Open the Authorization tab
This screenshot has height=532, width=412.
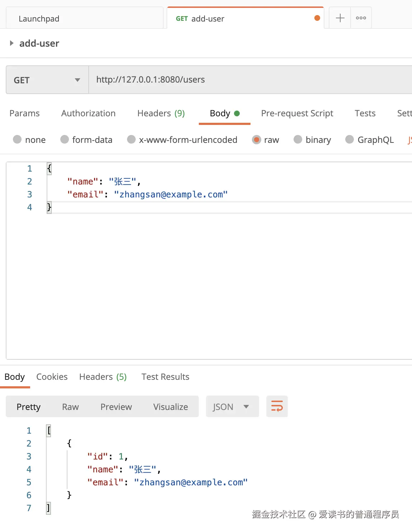(x=88, y=113)
